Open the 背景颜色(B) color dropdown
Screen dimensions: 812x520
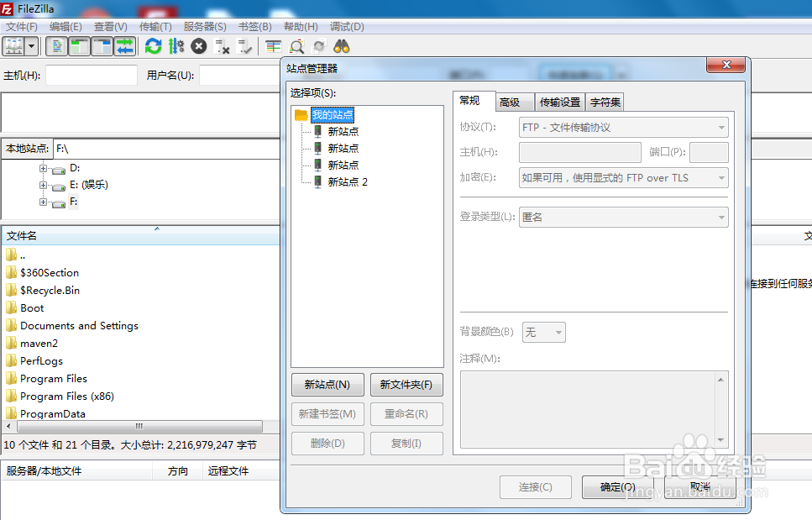(x=544, y=332)
